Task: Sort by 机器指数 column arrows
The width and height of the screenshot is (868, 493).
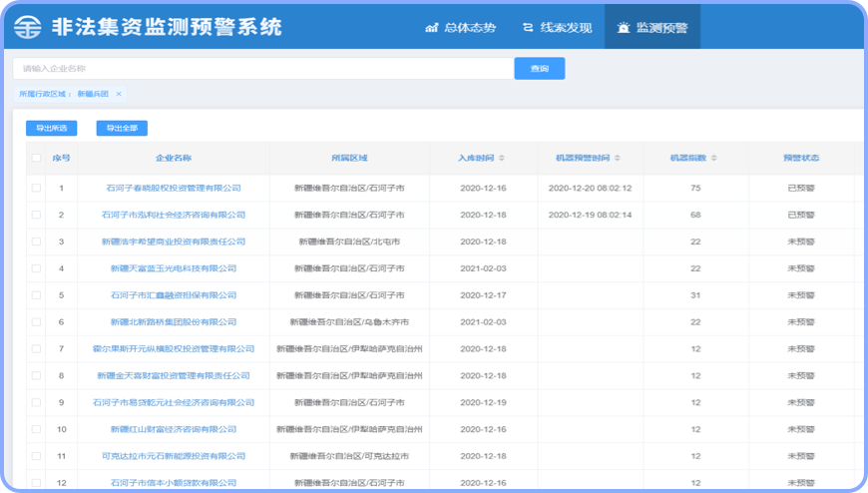Action: point(714,158)
